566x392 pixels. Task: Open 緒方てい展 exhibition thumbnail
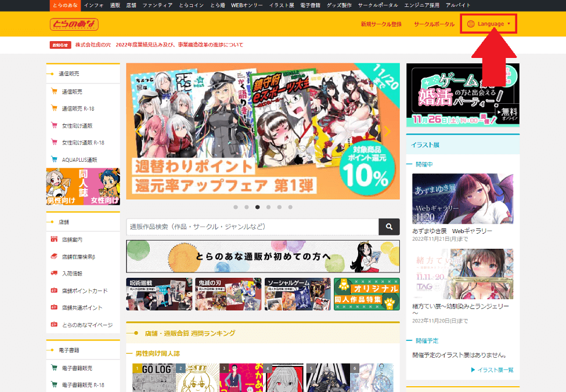tap(463, 274)
